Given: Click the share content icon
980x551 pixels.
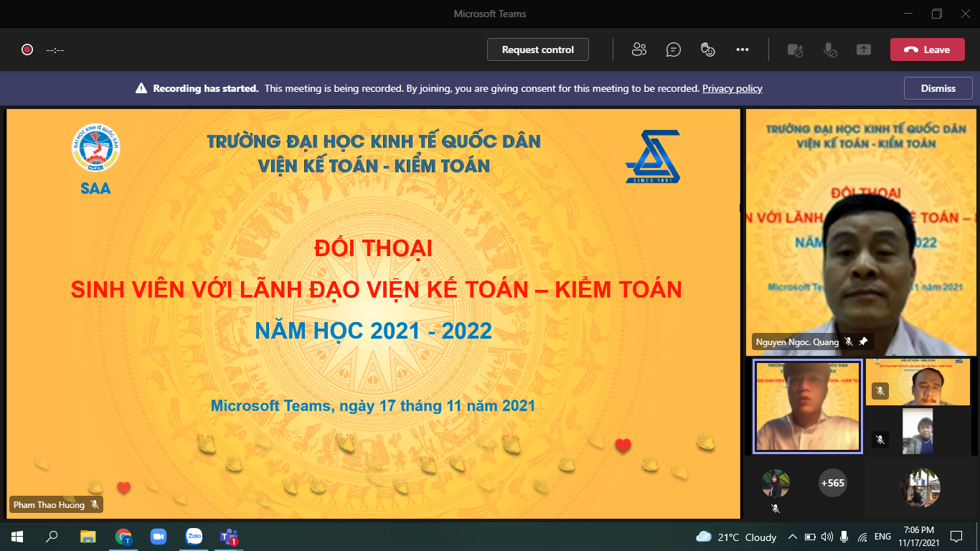Looking at the screenshot, I should click(x=864, y=50).
